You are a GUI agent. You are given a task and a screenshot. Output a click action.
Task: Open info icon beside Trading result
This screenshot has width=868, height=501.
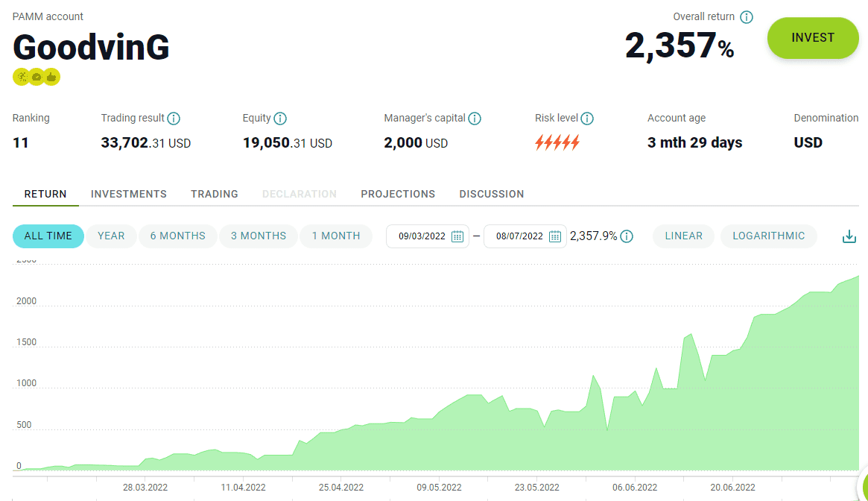(174, 119)
